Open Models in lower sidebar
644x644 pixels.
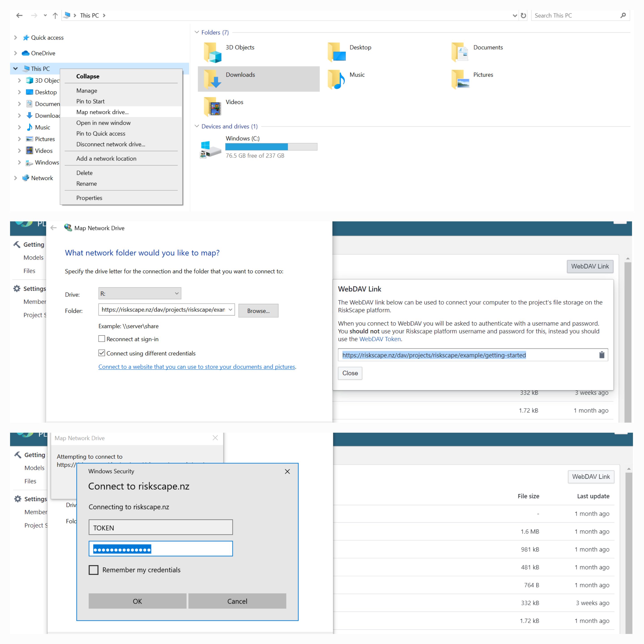coord(34,468)
